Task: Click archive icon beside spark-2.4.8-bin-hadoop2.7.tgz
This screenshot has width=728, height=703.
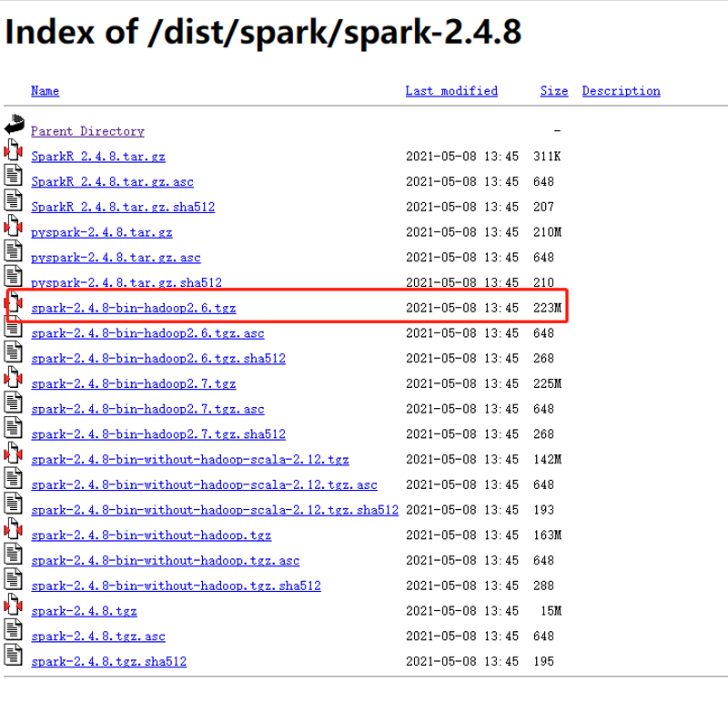Action: tap(14, 377)
